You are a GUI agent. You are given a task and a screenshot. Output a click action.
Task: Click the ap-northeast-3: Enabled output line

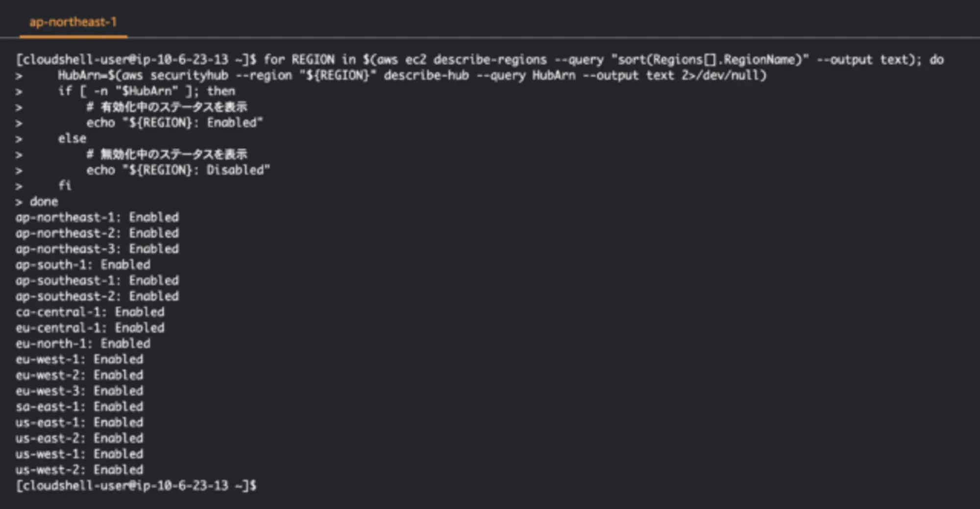click(97, 249)
